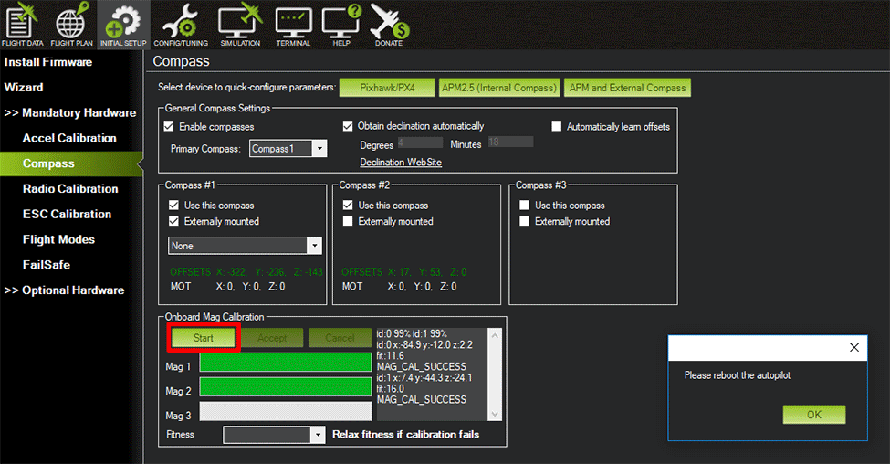Open the Declination WebSite link

pyautogui.click(x=401, y=161)
